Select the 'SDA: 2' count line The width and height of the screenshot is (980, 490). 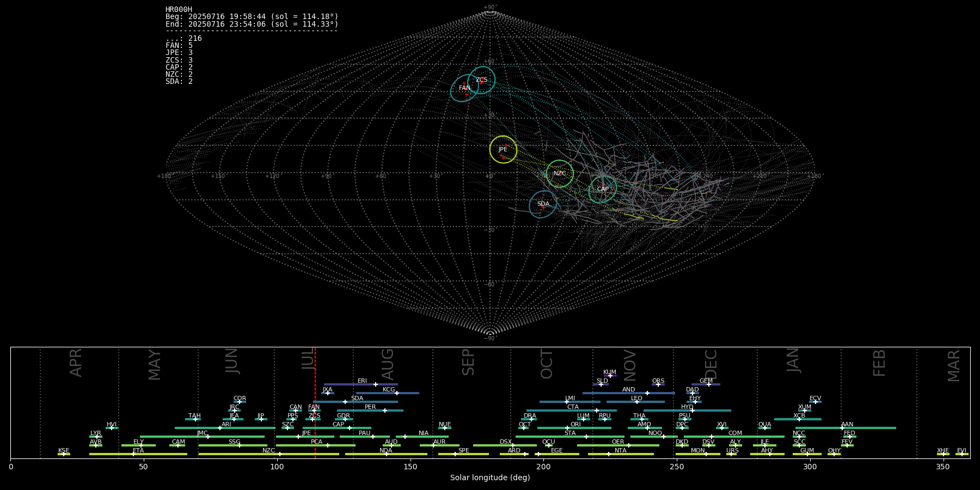tap(179, 81)
